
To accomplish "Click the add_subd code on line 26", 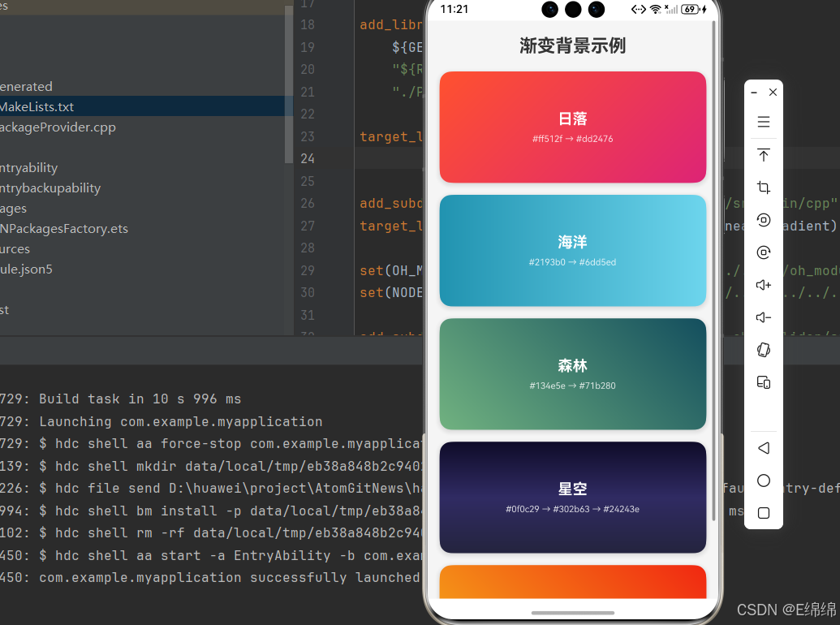I will point(391,204).
